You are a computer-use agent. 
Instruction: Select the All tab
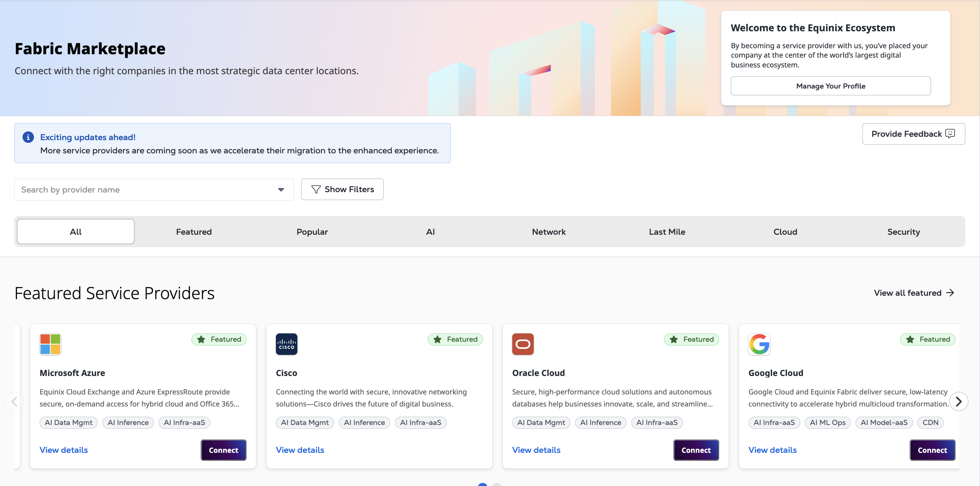[x=76, y=231]
